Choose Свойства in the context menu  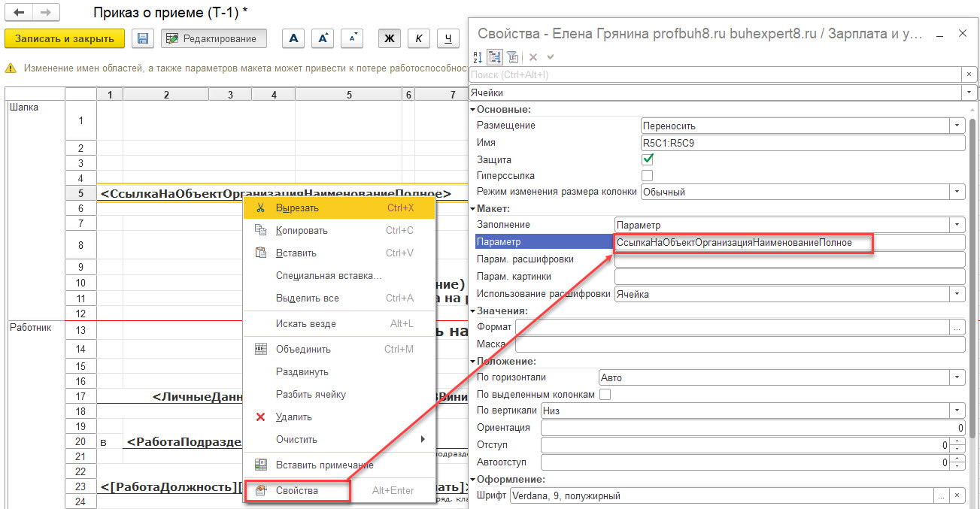coord(296,490)
